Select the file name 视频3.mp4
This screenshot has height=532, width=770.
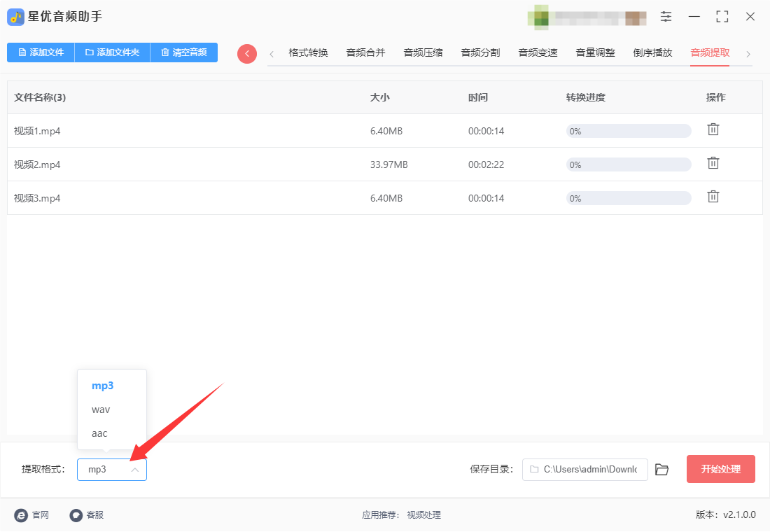click(37, 199)
